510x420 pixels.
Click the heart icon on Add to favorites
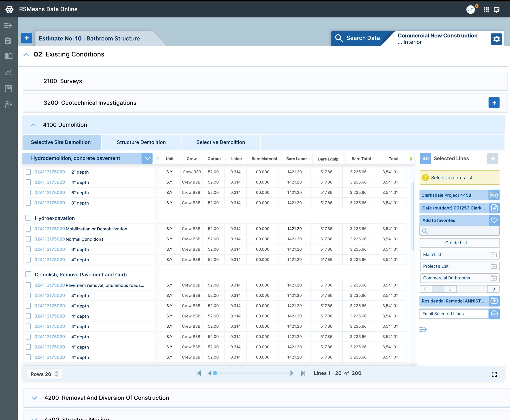[x=494, y=220]
